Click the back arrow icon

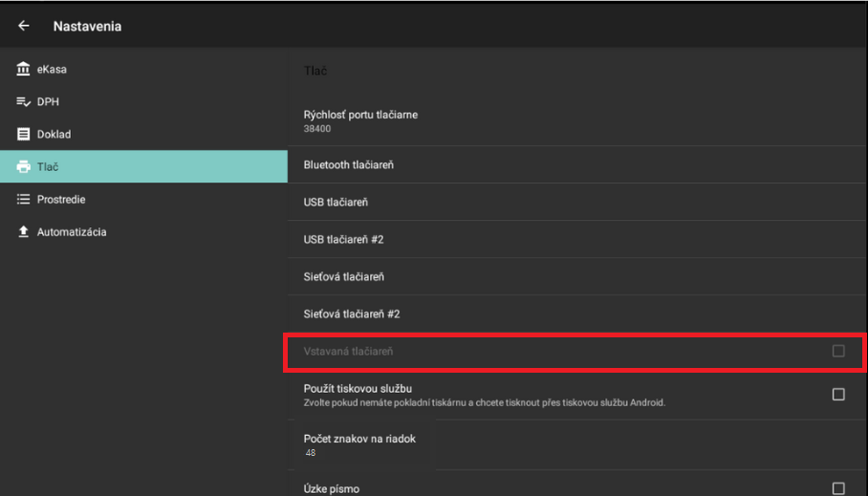(x=24, y=26)
